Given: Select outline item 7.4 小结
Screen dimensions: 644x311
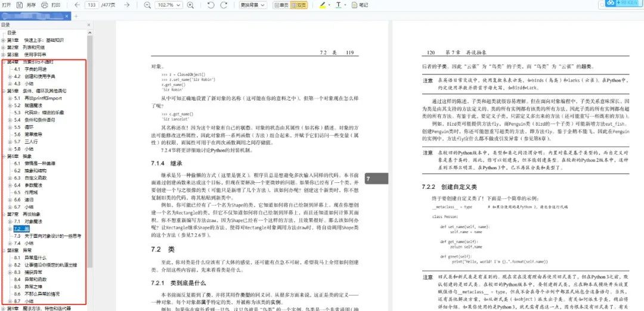Looking at the screenshot, I should 24,243.
